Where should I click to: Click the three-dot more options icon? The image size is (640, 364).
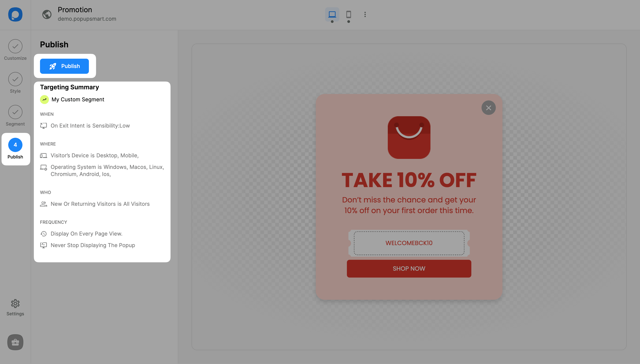(x=365, y=14)
